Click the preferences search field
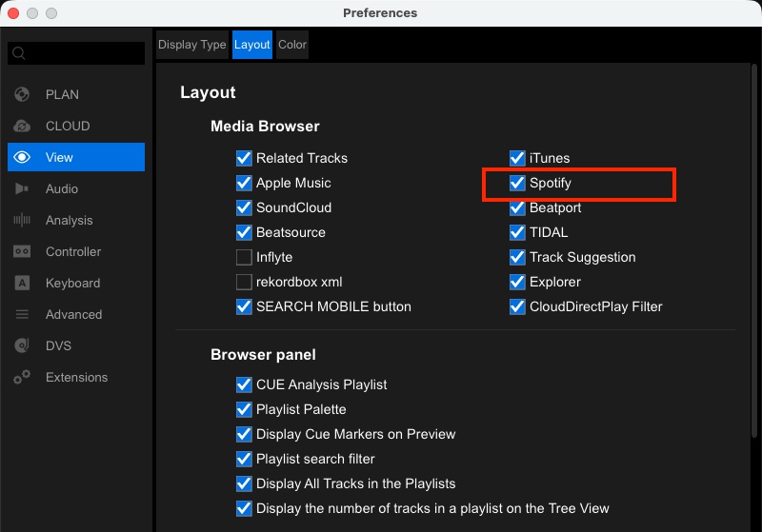Screen dimensions: 762x532 coord(76,53)
